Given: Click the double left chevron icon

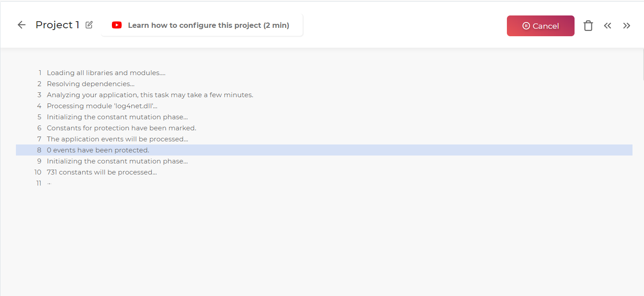Looking at the screenshot, I should pos(608,26).
